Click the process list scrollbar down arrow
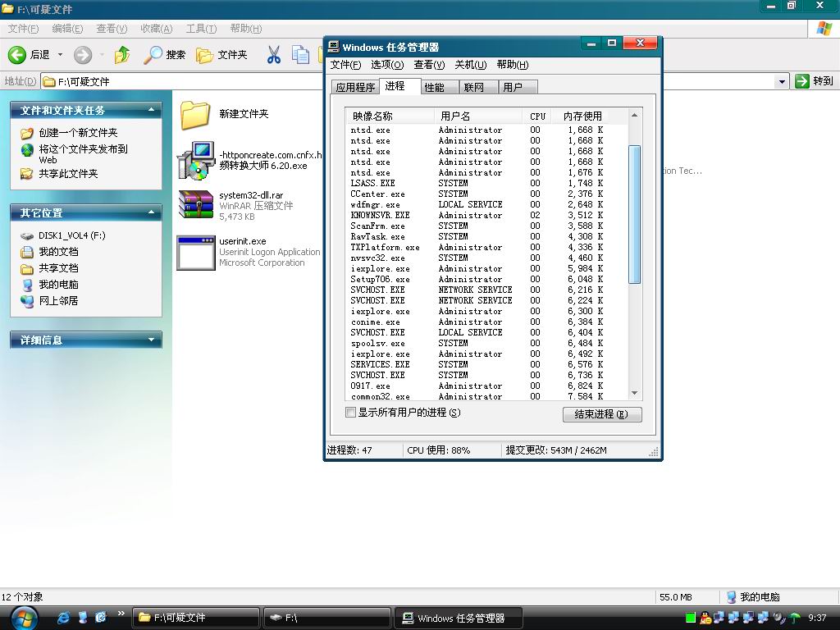The image size is (840, 630). [634, 393]
